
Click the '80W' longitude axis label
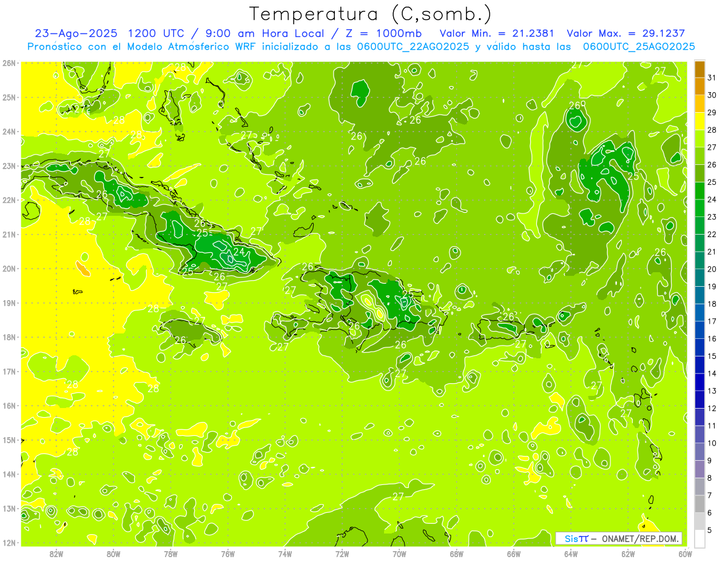113,554
